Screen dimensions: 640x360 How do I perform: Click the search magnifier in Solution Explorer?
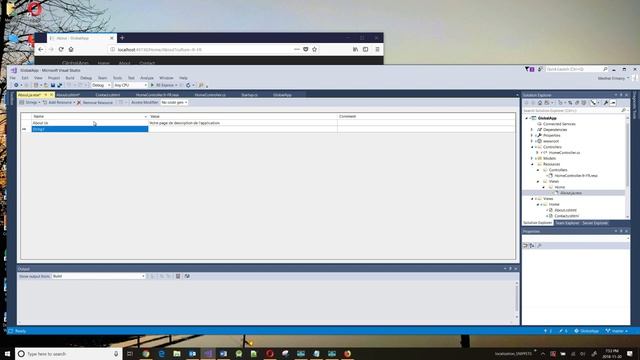[623, 111]
